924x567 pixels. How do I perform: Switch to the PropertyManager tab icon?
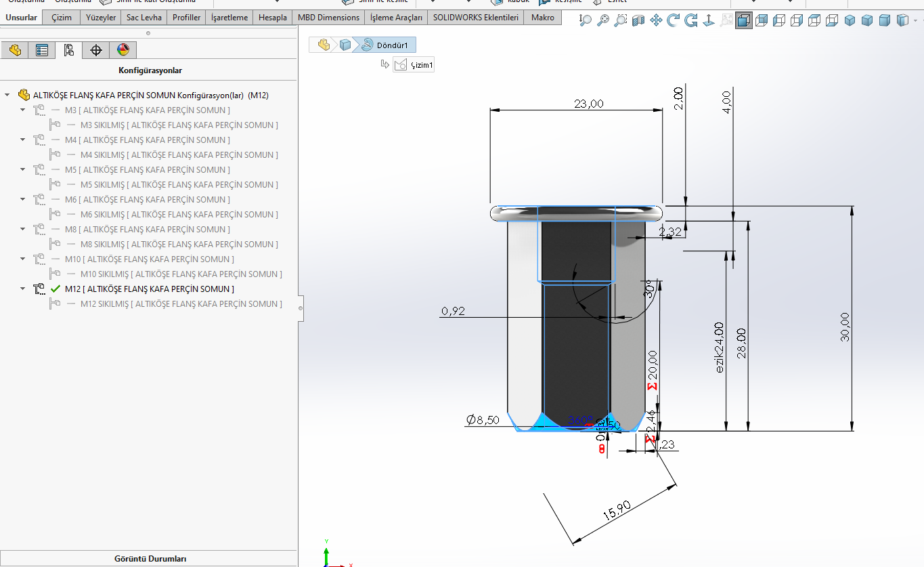(42, 50)
